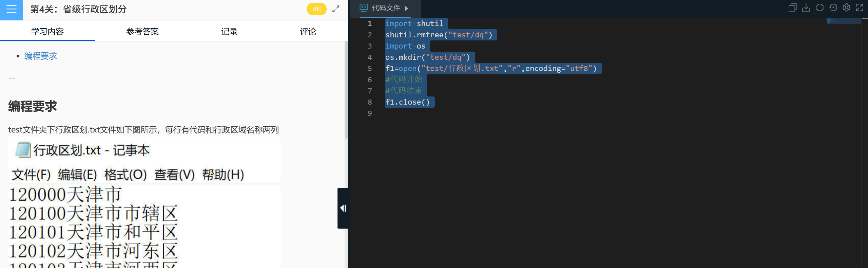Click the f1.close() code line
This screenshot has width=868, height=268.
point(407,102)
